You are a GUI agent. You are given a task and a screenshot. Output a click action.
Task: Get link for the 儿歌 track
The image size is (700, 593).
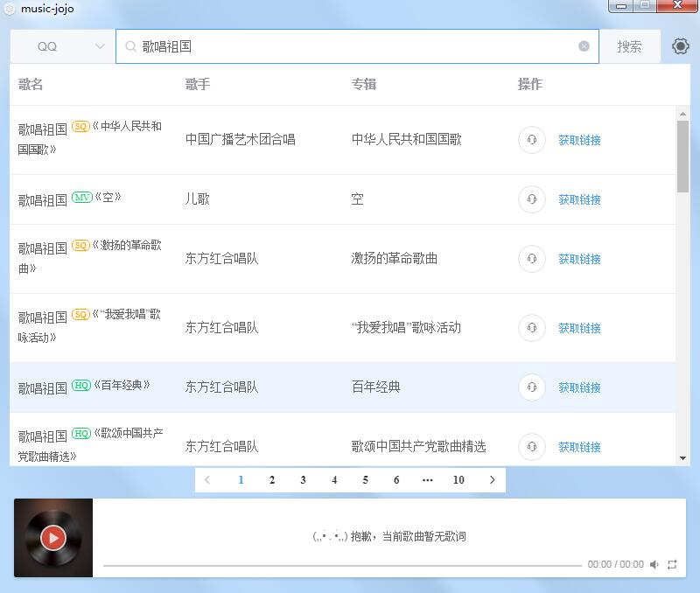click(x=579, y=199)
